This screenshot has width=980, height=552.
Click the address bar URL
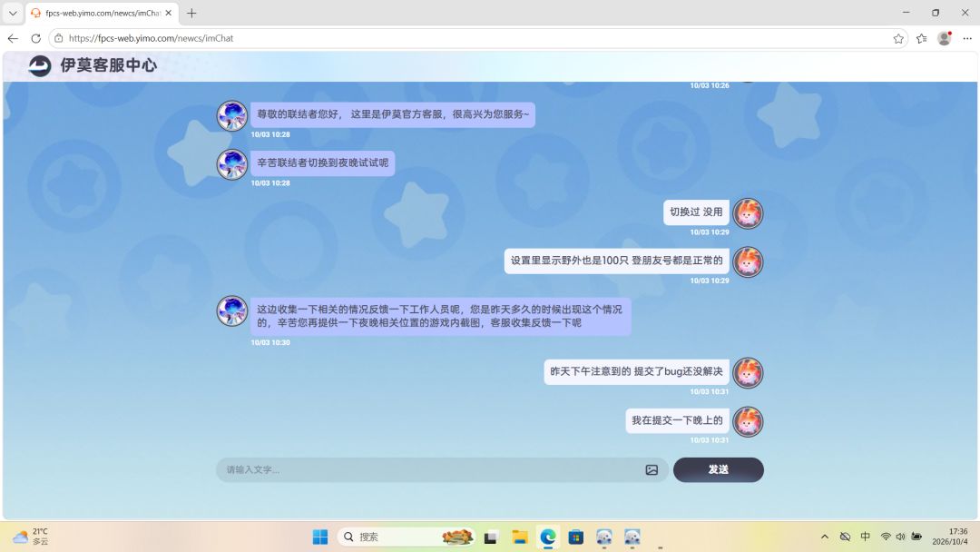(x=151, y=38)
